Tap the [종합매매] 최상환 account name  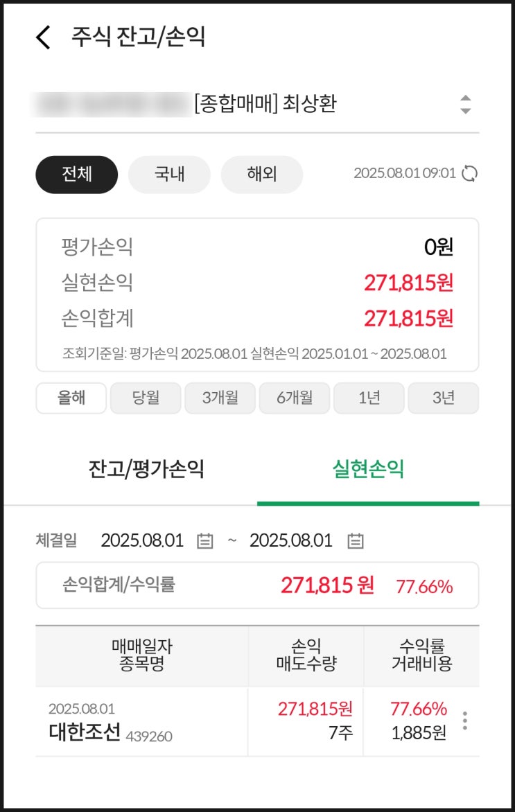(x=265, y=105)
